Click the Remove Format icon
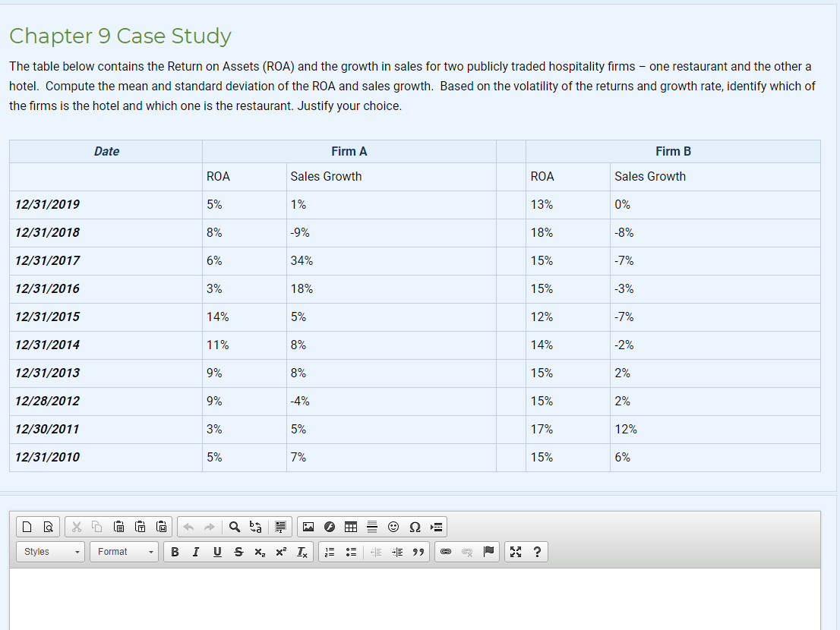The width and height of the screenshot is (840, 630). [302, 552]
